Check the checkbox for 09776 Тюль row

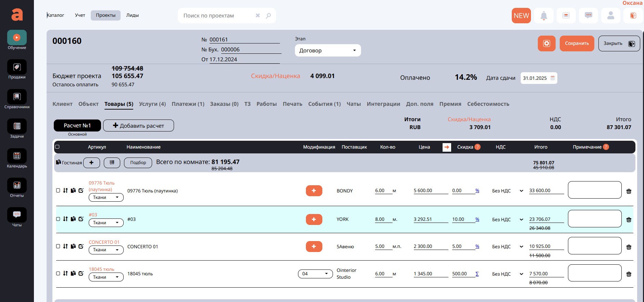pyautogui.click(x=58, y=190)
